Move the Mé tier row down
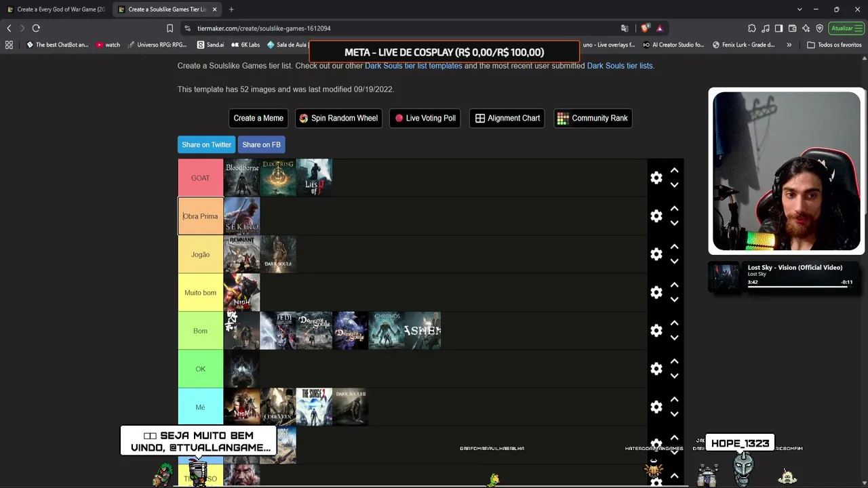 (674, 414)
